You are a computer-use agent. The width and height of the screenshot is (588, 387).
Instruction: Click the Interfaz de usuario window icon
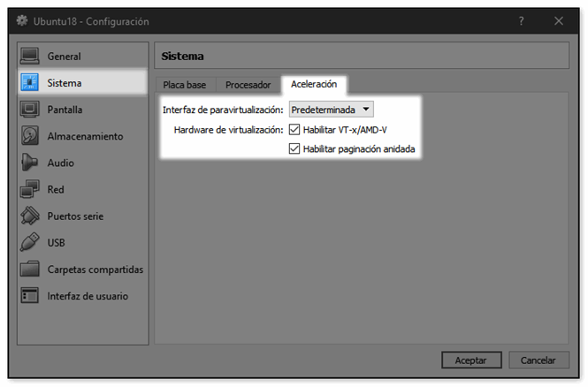29,296
